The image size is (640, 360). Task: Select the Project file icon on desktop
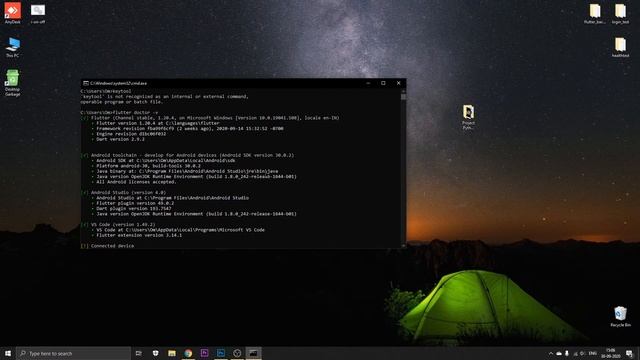click(468, 117)
